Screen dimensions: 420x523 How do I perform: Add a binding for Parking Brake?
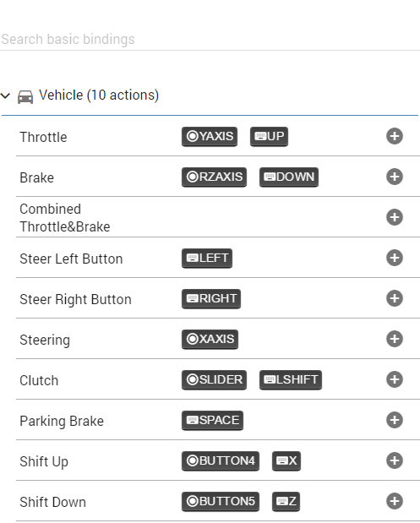tap(395, 420)
